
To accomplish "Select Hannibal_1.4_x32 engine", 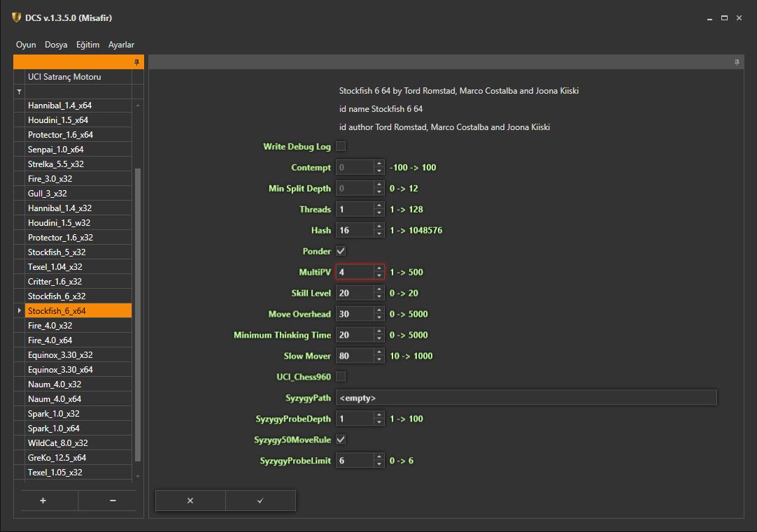I will pos(78,208).
